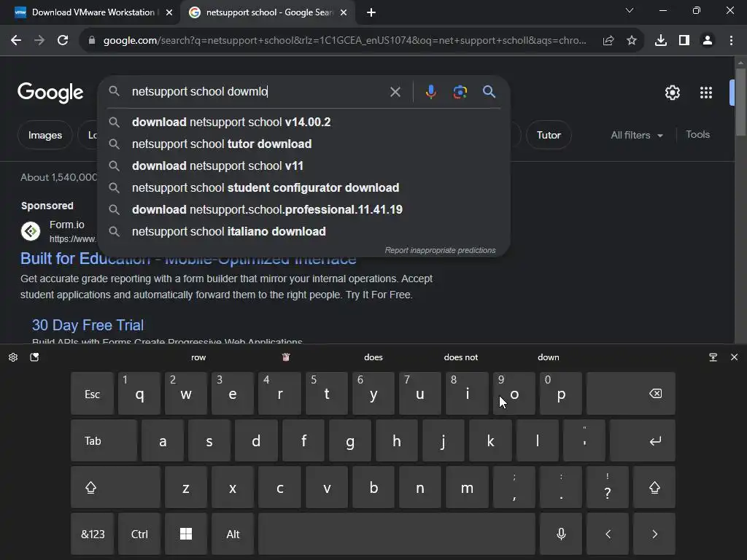747x560 pixels.
Task: Bookmark this page with the star icon
Action: click(632, 41)
